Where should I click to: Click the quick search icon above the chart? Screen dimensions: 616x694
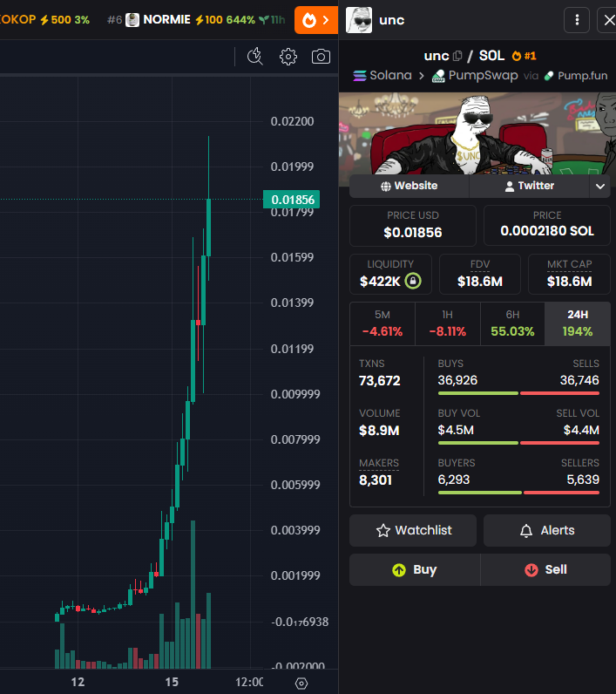(255, 57)
